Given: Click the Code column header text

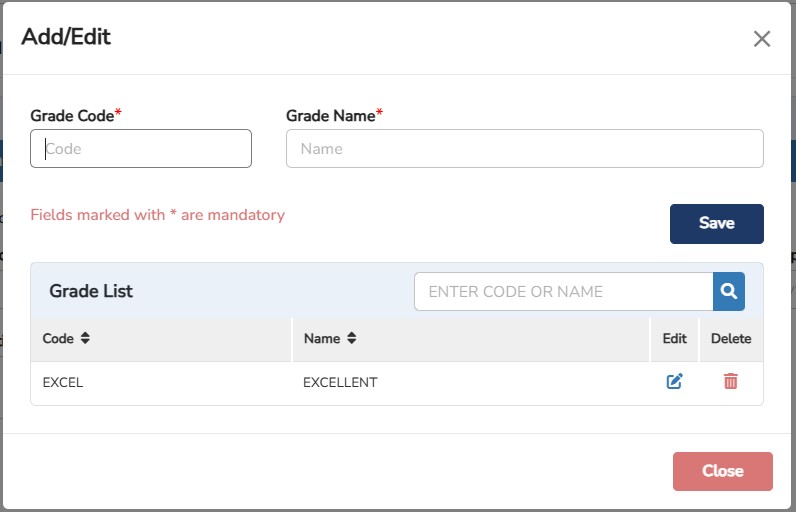Looking at the screenshot, I should 58,339.
